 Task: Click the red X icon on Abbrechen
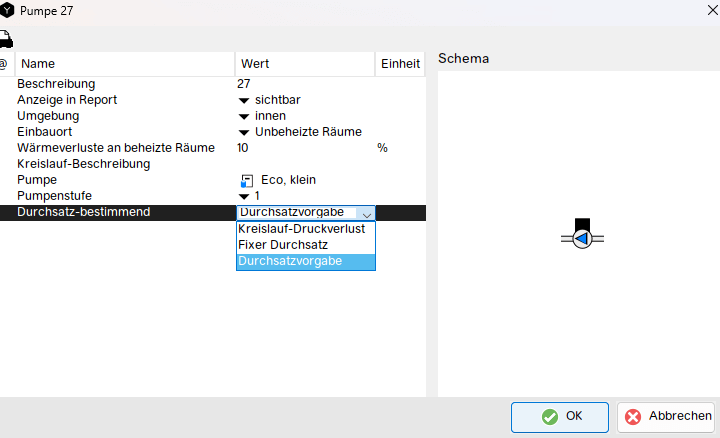pyautogui.click(x=632, y=416)
